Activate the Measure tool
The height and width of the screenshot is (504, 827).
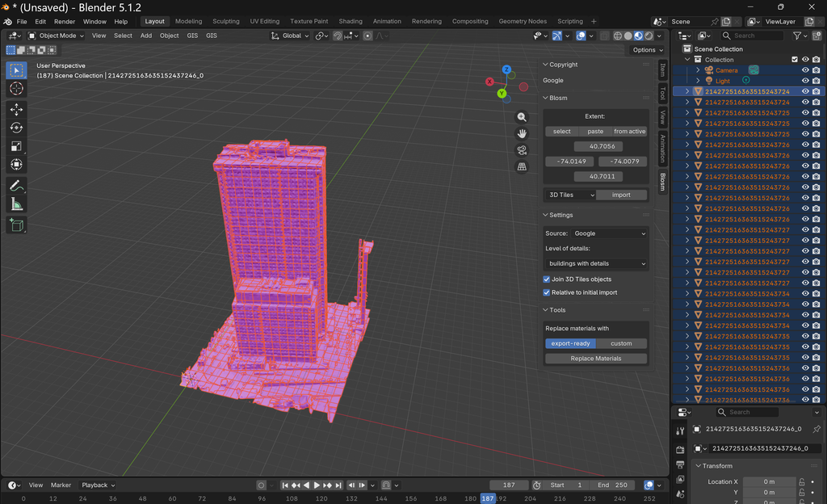16,204
